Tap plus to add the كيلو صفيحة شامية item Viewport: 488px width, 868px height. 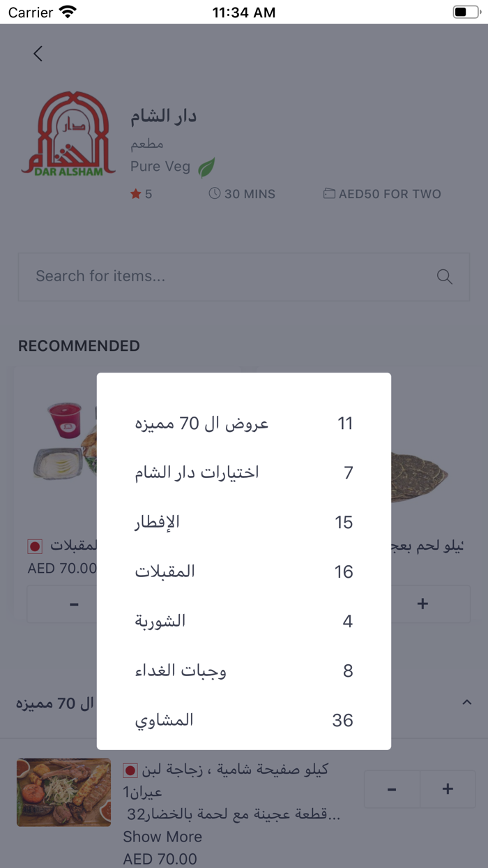point(448,788)
